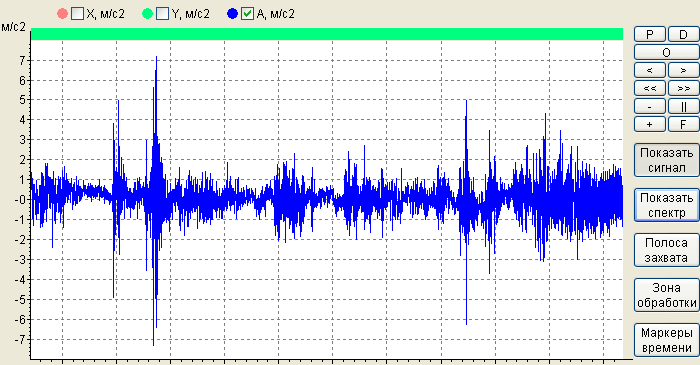Click Показать спектр button
Image resolution: width=700 pixels, height=365 pixels.
pos(667,205)
